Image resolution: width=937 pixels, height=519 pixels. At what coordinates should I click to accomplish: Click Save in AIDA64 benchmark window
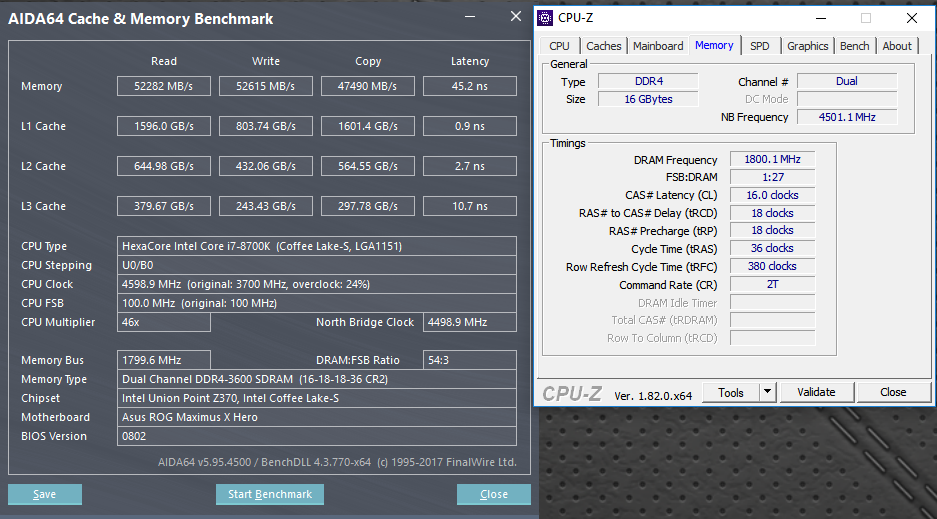(x=45, y=494)
